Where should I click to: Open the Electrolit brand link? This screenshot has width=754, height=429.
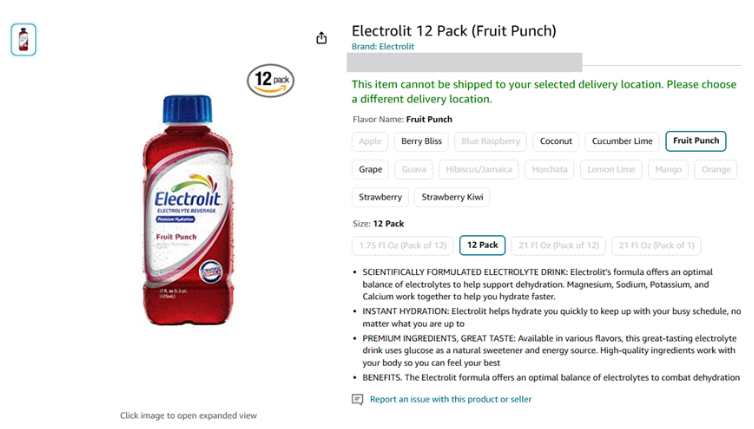[383, 46]
